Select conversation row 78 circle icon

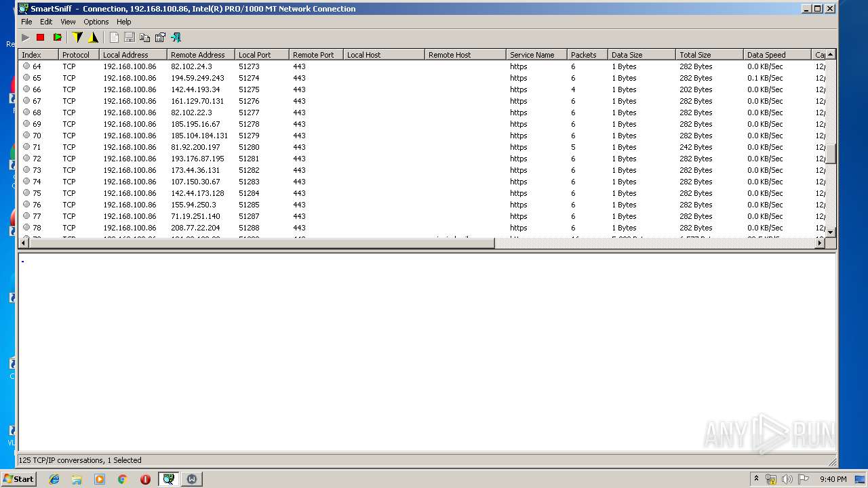pos(26,228)
